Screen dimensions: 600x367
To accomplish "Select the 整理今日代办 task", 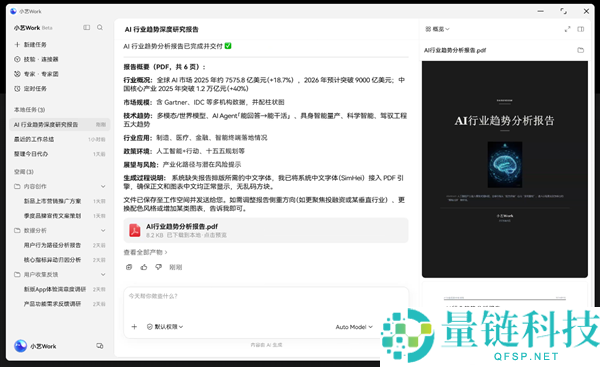I will [x=60, y=154].
